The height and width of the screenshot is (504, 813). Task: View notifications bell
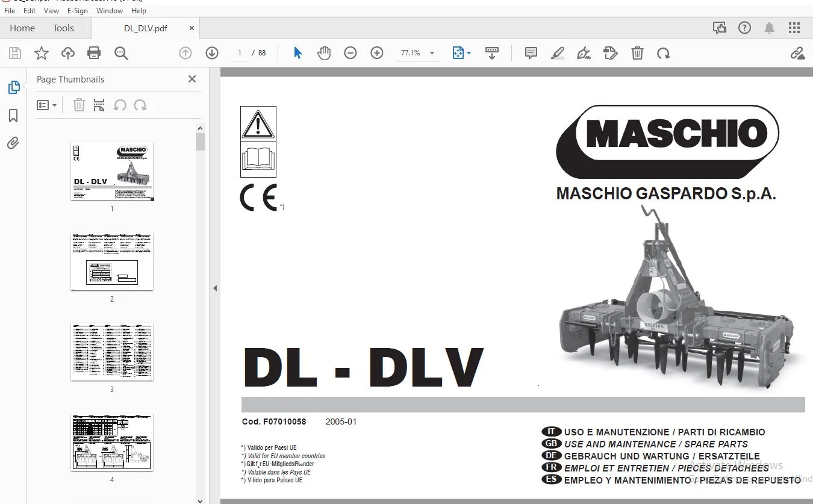(769, 28)
